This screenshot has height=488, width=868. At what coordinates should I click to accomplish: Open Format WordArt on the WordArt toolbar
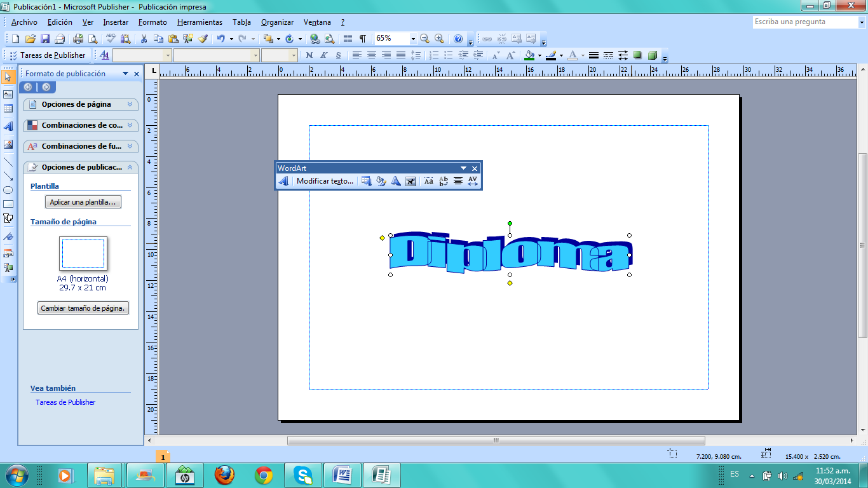point(381,181)
